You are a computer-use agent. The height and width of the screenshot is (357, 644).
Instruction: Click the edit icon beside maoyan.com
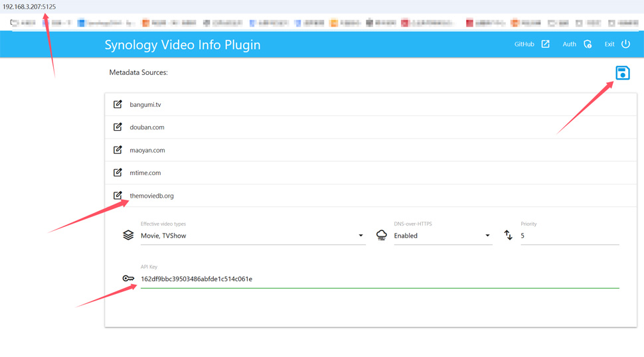coord(118,150)
